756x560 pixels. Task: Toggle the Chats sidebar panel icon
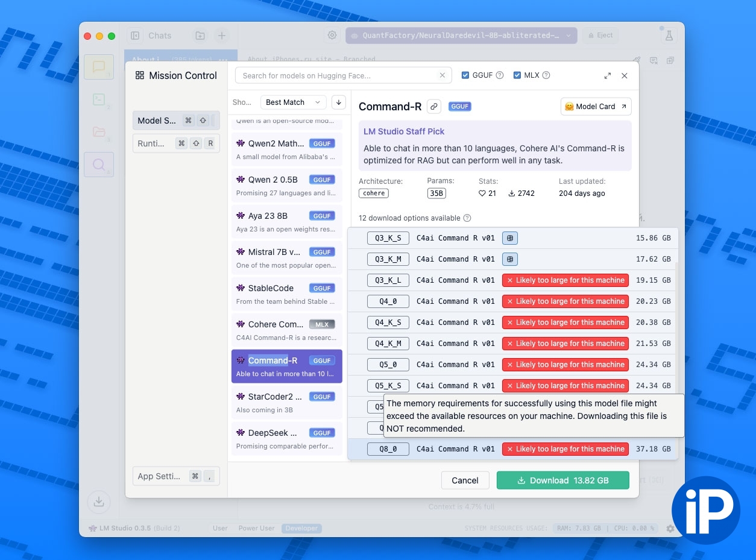tap(135, 36)
